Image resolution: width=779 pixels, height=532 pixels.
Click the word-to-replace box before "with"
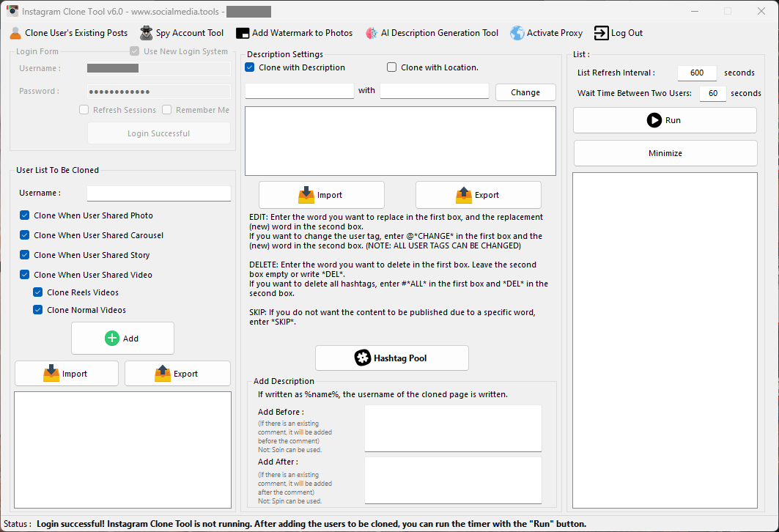pos(300,91)
